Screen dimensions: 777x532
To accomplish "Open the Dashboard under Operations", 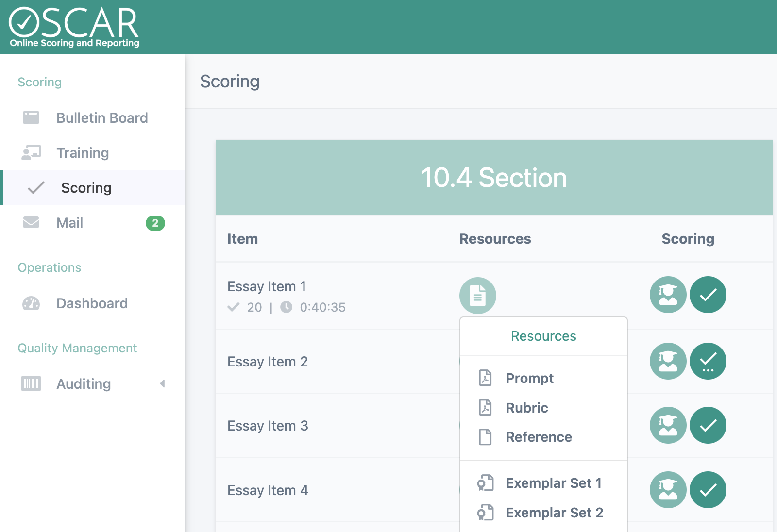I will pos(92,303).
